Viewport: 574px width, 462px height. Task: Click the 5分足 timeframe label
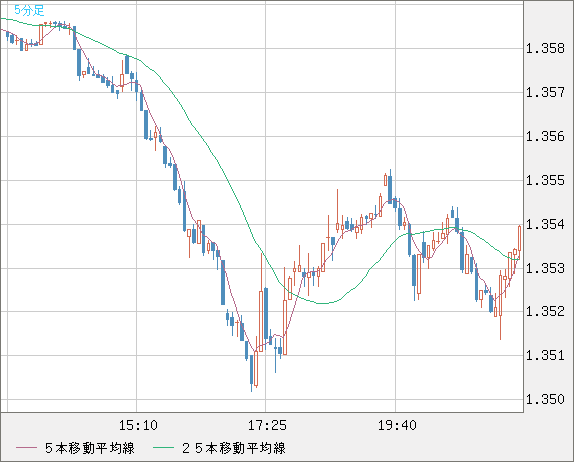pyautogui.click(x=29, y=10)
